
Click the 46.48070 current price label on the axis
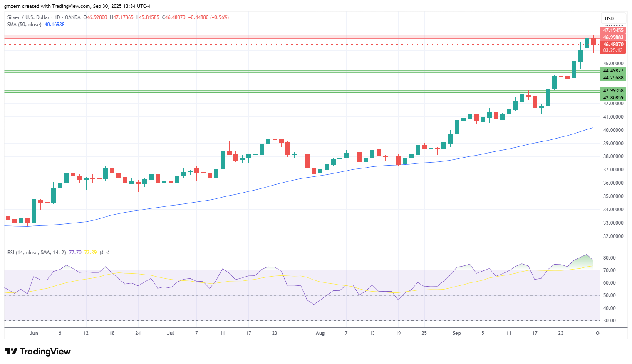tap(613, 45)
